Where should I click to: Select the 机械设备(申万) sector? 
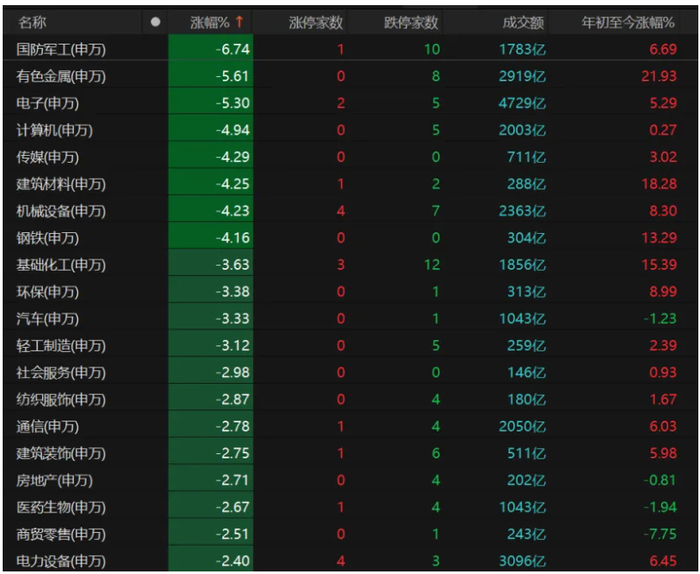pyautogui.click(x=61, y=211)
